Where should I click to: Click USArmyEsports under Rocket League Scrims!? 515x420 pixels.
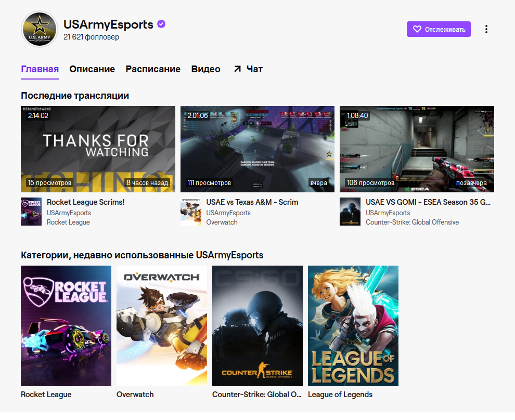tap(69, 213)
